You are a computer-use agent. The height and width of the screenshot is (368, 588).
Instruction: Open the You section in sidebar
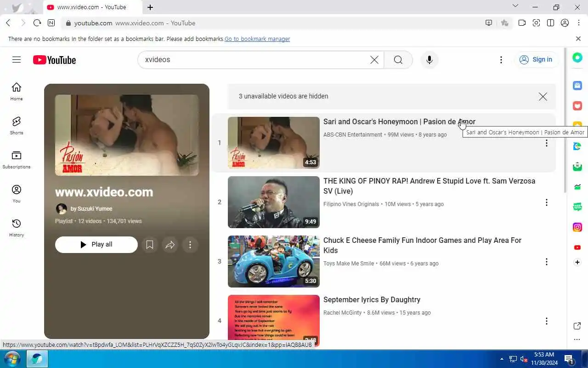pyautogui.click(x=17, y=194)
